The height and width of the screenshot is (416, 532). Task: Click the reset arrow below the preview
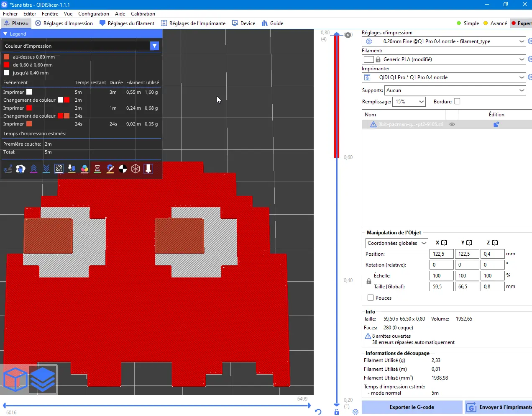coord(318,412)
